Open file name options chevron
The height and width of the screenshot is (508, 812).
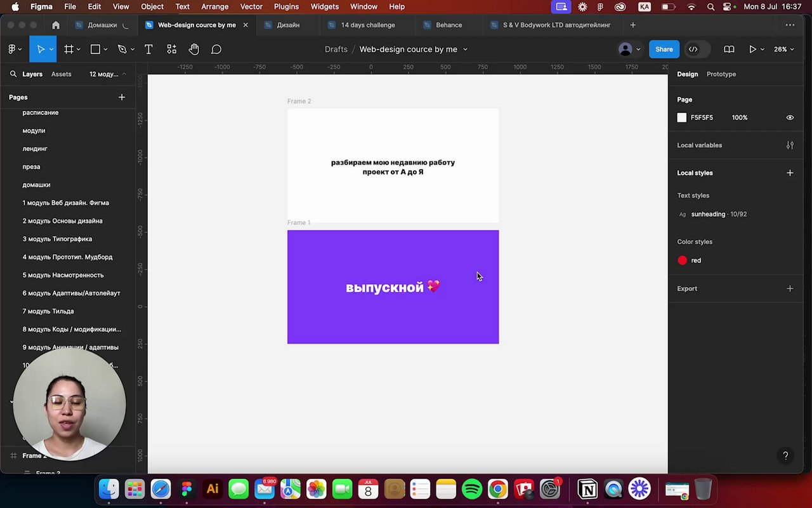tap(465, 49)
